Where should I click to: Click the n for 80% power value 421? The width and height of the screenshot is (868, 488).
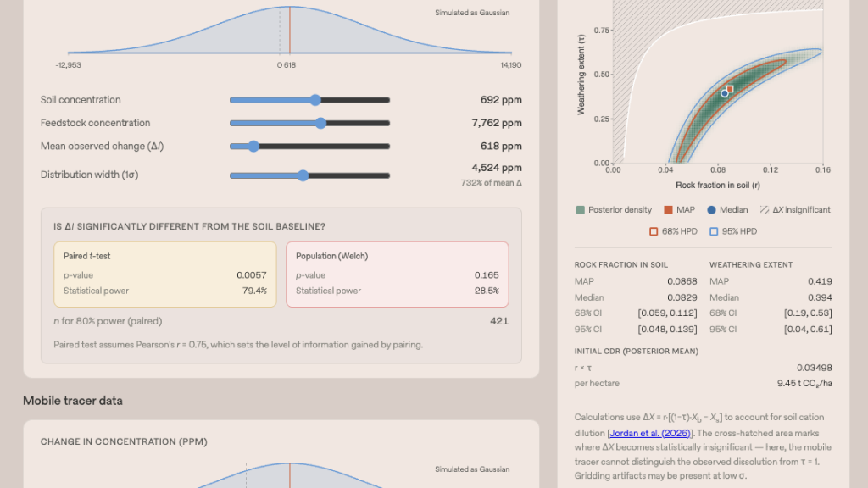[x=499, y=321]
